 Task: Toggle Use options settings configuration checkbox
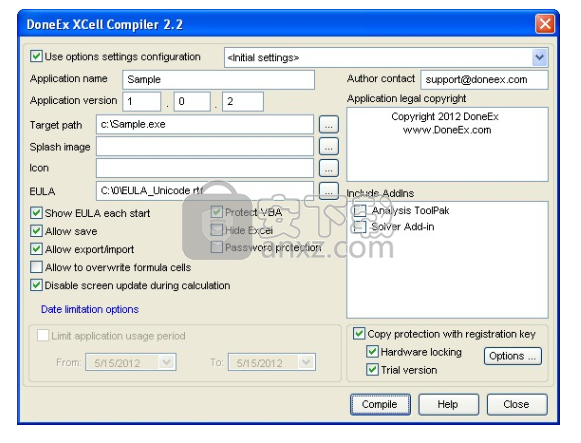pyautogui.click(x=36, y=57)
